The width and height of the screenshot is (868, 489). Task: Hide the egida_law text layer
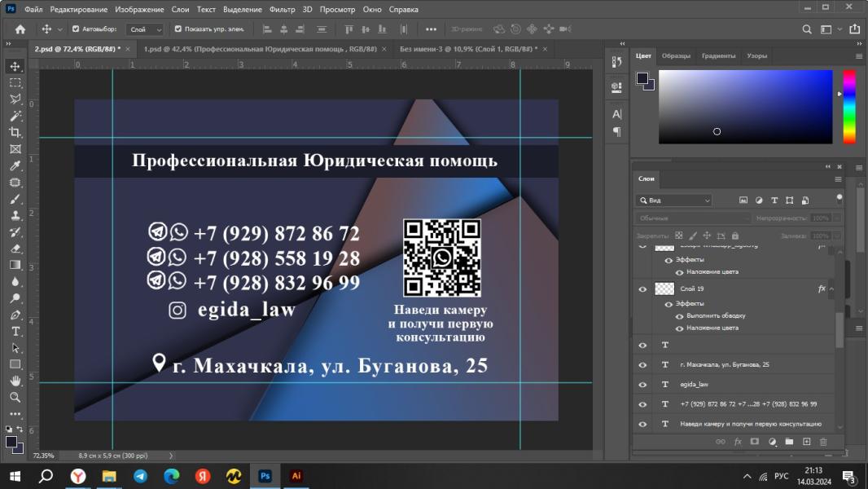pyautogui.click(x=642, y=385)
